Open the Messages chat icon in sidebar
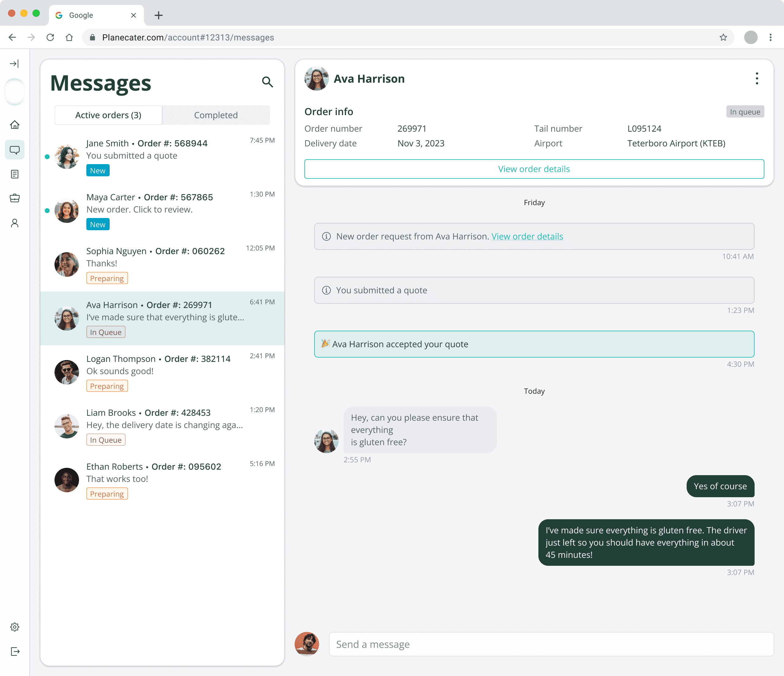This screenshot has width=784, height=676. (15, 150)
